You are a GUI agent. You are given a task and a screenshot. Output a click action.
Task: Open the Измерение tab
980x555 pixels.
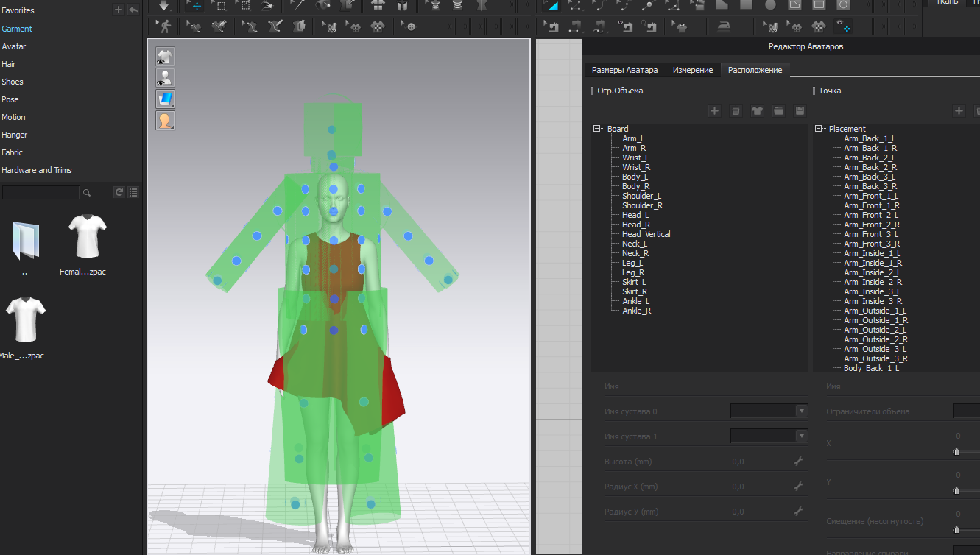tap(692, 70)
